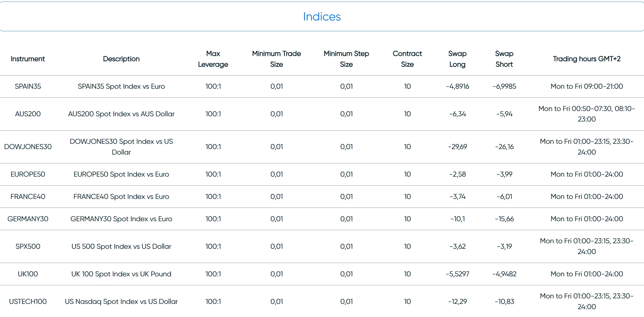Click the Swap Short column header

click(x=504, y=59)
